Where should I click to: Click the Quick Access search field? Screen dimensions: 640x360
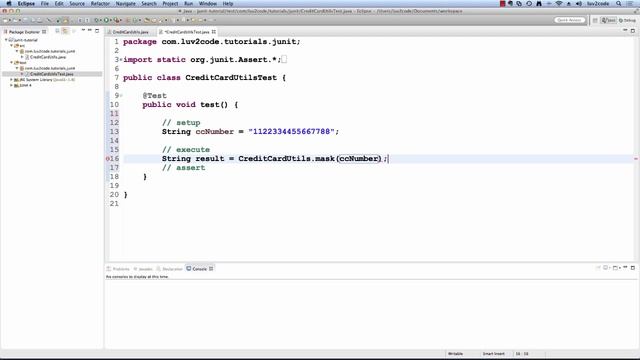pos(570,20)
